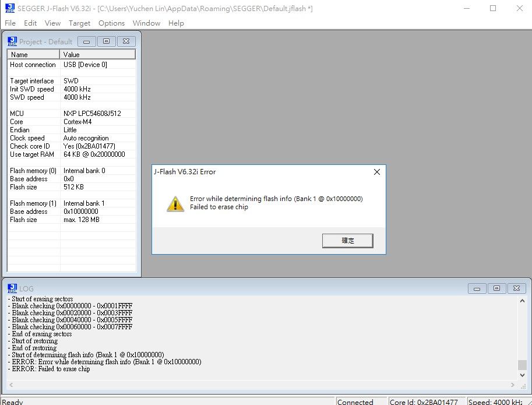The width and height of the screenshot is (532, 405).
Task: Click the LOG scrollbar down arrow
Action: coord(522,375)
